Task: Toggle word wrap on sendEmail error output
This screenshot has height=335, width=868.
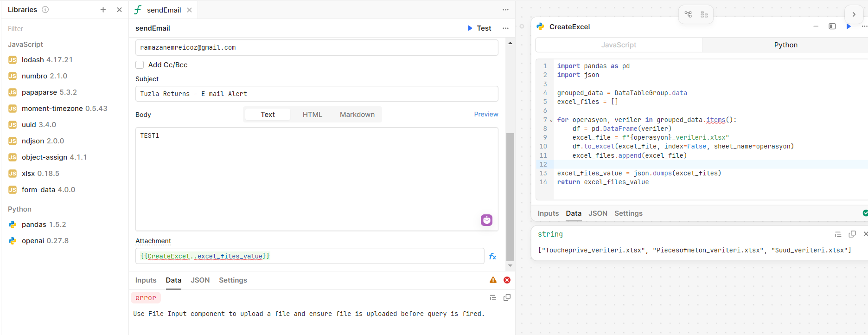Action: [493, 297]
